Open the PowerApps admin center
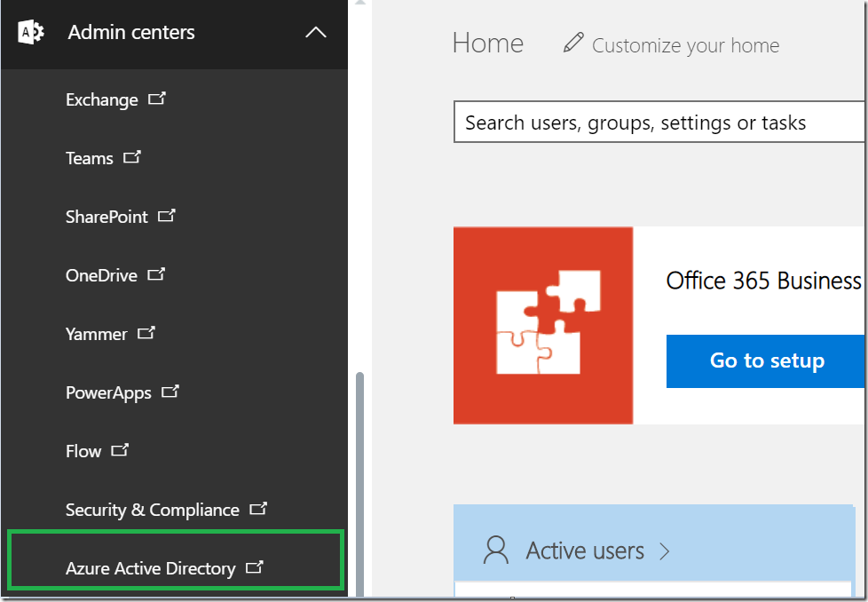This screenshot has width=868, height=602. tap(108, 392)
